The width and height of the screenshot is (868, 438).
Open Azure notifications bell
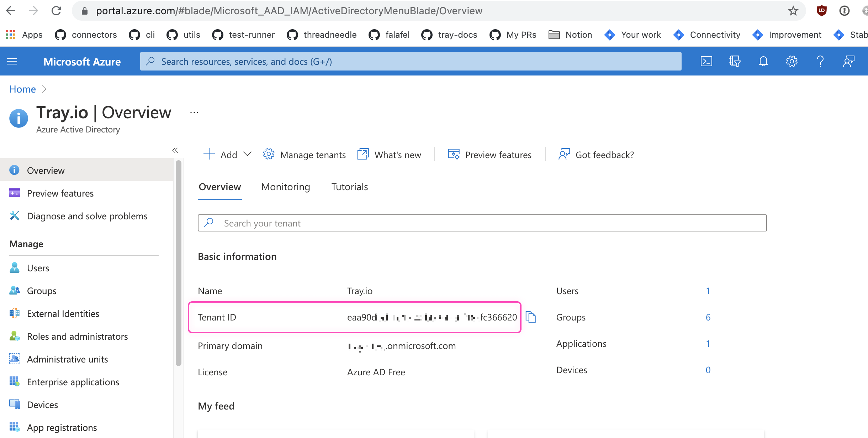point(763,61)
